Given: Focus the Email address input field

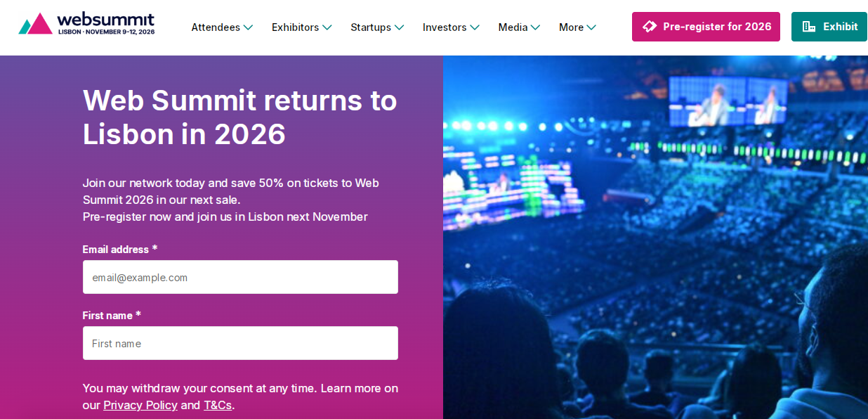Looking at the screenshot, I should coord(240,277).
